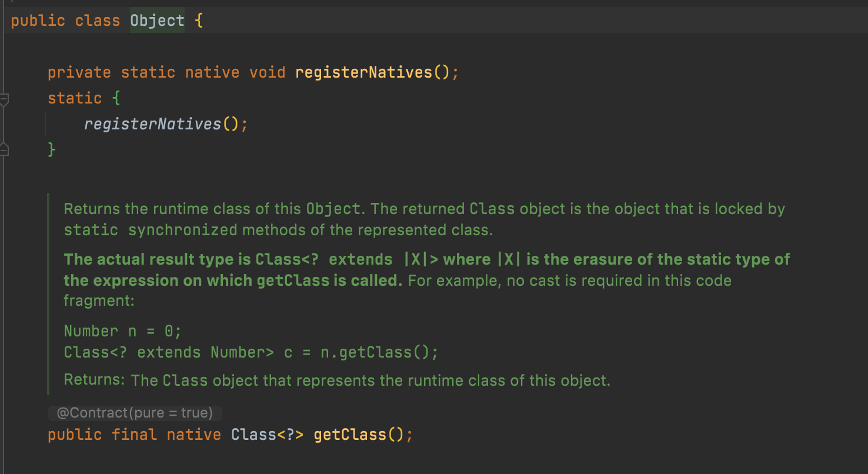Click the Class<?> return type of getClass
The width and height of the screenshot is (868, 474).
click(267, 435)
